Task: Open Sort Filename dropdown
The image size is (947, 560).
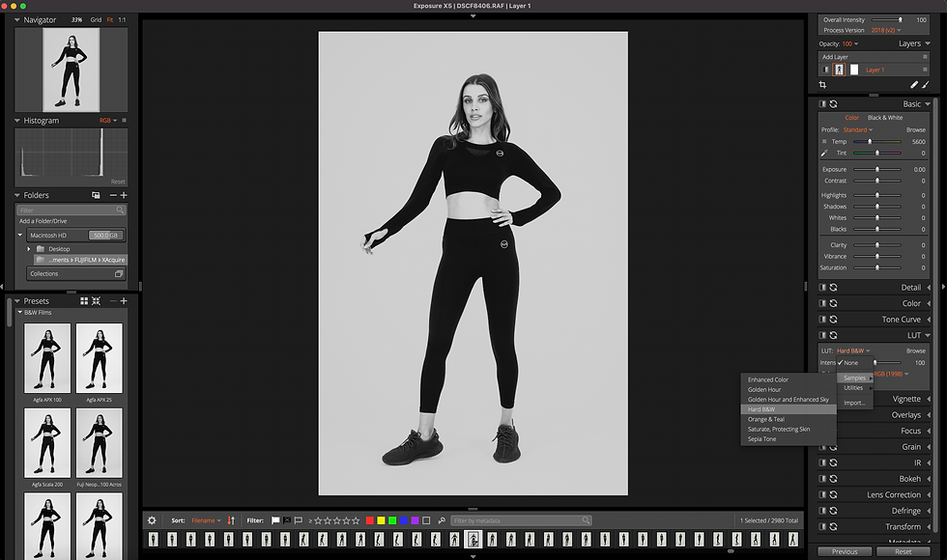Action: click(x=206, y=520)
